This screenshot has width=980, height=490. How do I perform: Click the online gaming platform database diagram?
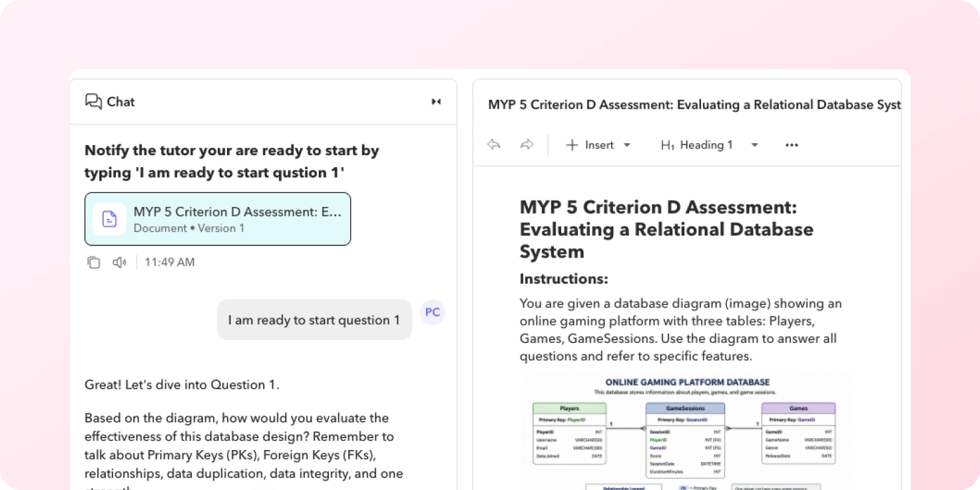point(687,433)
